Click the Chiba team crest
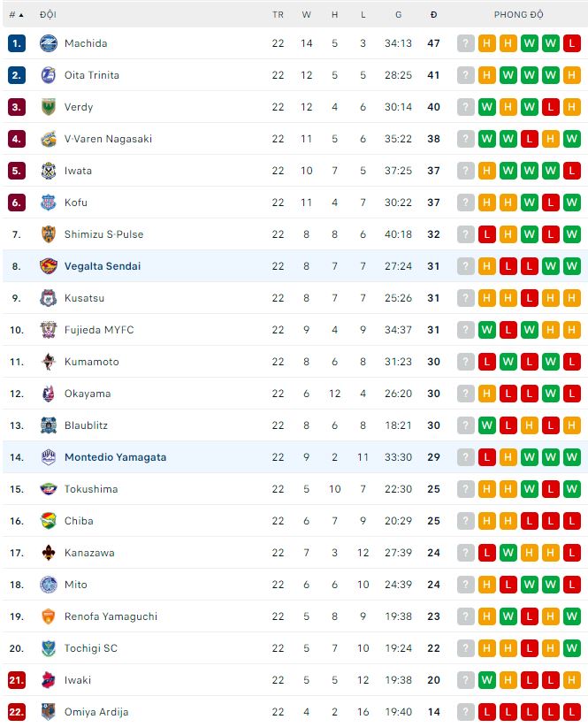 point(49,521)
